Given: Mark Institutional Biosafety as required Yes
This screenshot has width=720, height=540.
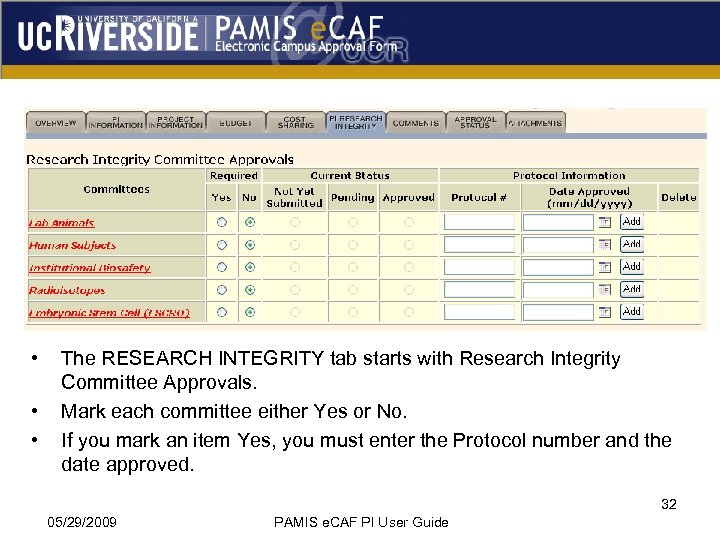Looking at the screenshot, I should click(x=221, y=267).
